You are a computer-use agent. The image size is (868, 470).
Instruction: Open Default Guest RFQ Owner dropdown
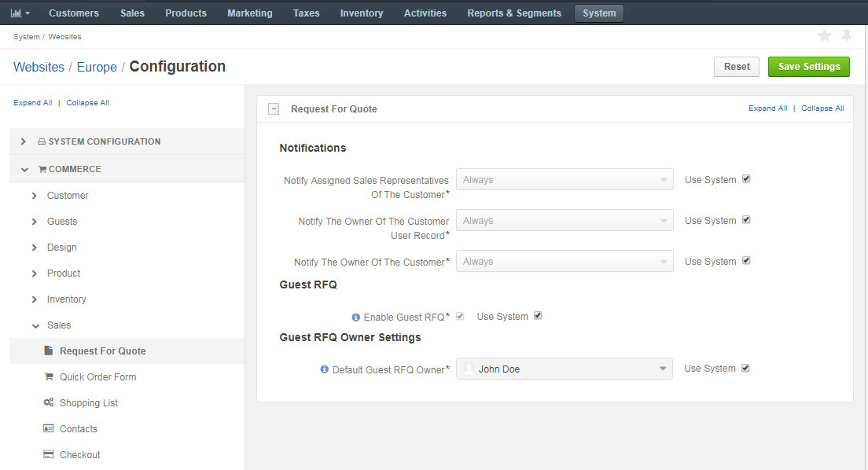pyautogui.click(x=564, y=369)
